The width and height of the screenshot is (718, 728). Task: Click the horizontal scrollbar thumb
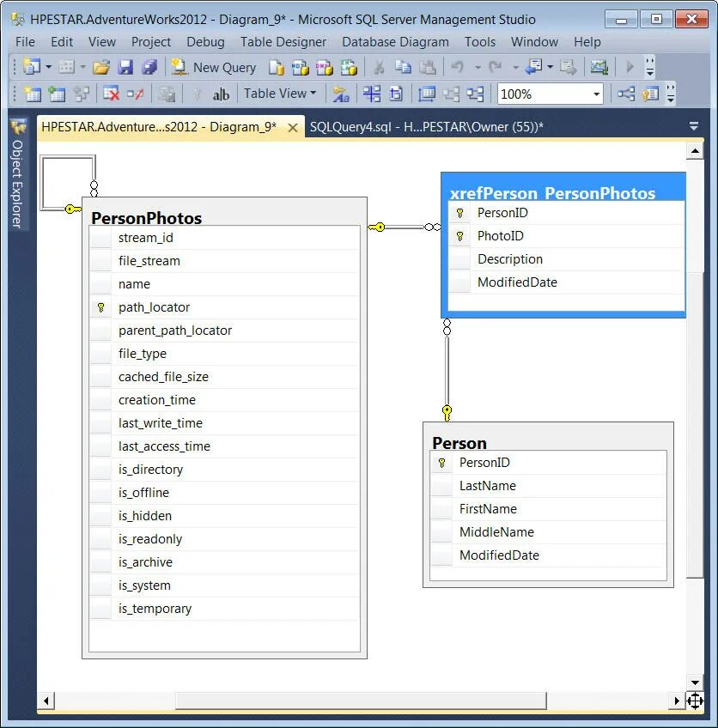[361, 701]
